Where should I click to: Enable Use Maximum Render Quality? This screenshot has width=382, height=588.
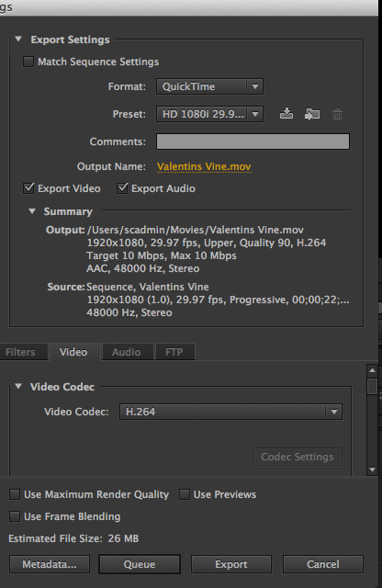point(15,494)
